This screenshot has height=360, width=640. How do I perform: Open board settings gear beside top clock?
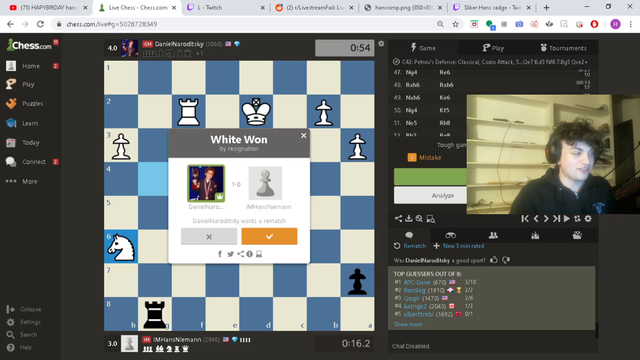(x=381, y=44)
